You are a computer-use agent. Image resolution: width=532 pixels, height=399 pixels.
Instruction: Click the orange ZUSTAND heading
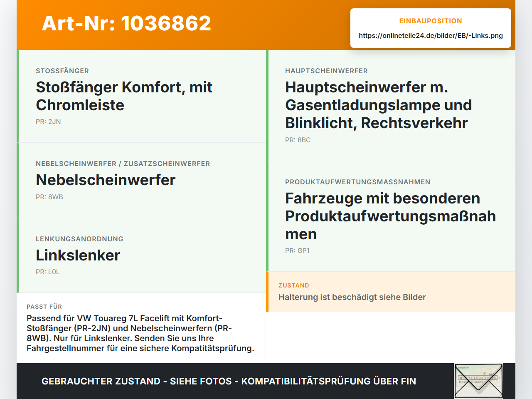pyautogui.click(x=294, y=285)
